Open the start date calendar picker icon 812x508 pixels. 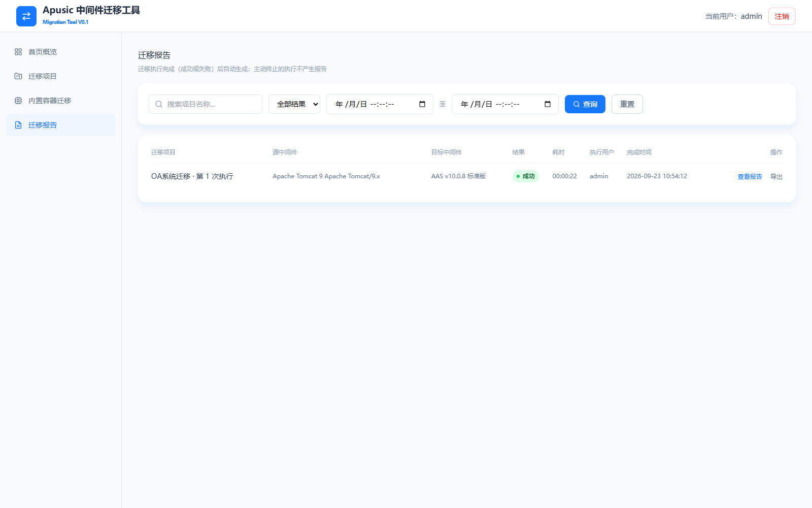(422, 104)
